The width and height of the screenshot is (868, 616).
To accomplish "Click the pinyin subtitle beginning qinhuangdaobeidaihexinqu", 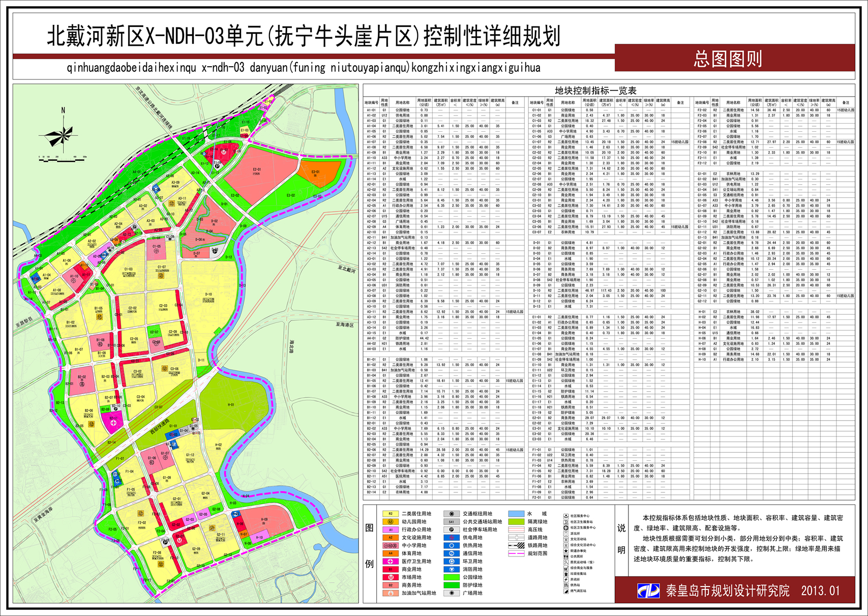I will point(303,68).
